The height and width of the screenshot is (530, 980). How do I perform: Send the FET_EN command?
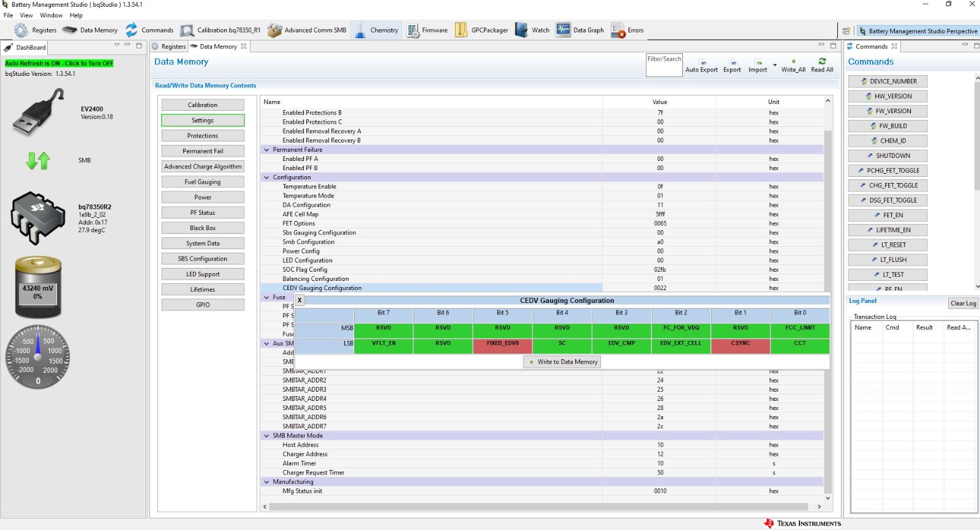[888, 215]
